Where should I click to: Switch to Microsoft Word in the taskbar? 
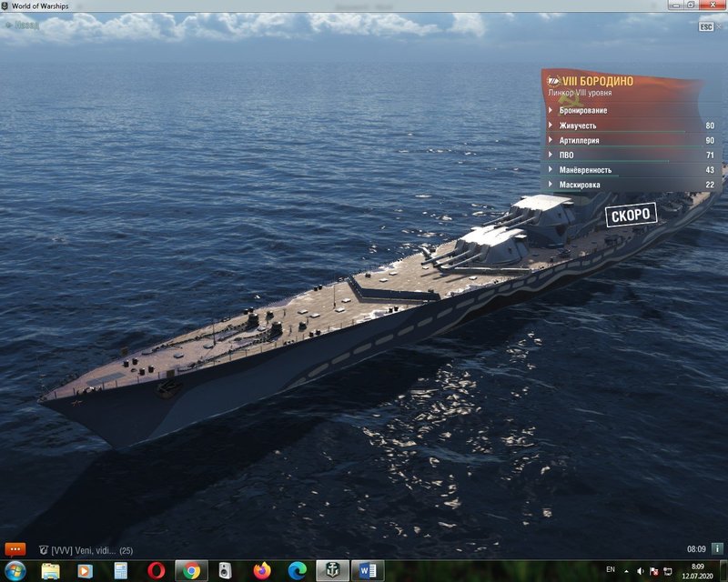pyautogui.click(x=368, y=571)
